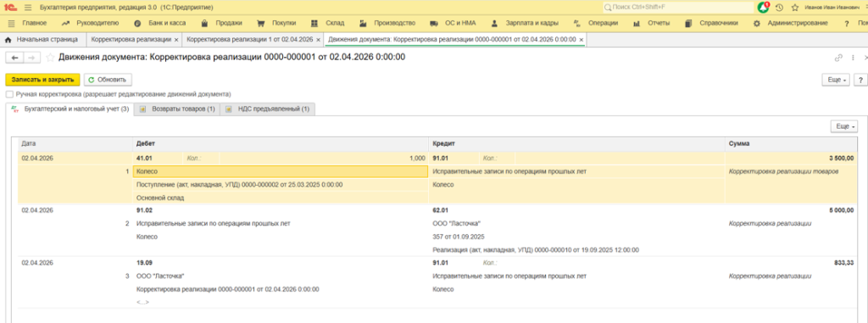The height and width of the screenshot is (323, 868).
Task: Open the Банк и касса menu
Action: pos(160,23)
